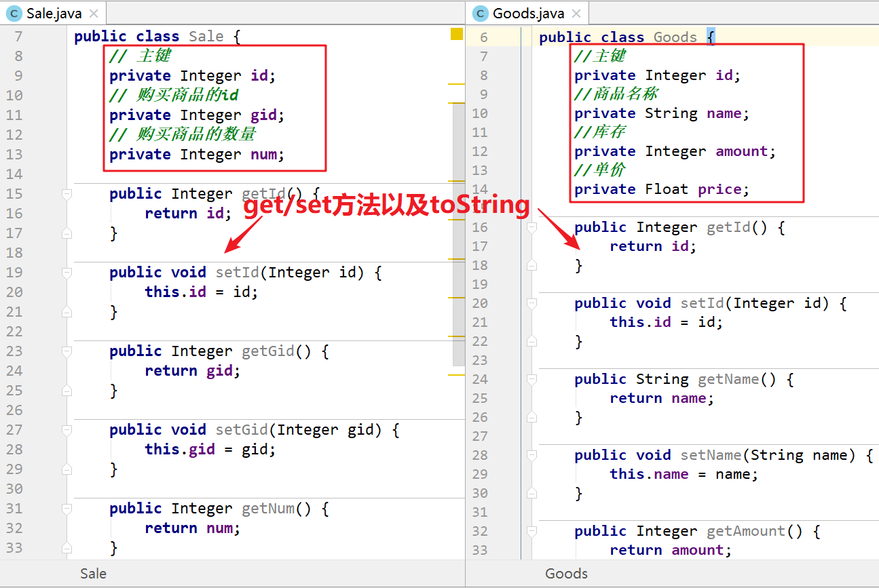Switch to the Goods.java editor tab

[x=527, y=13]
